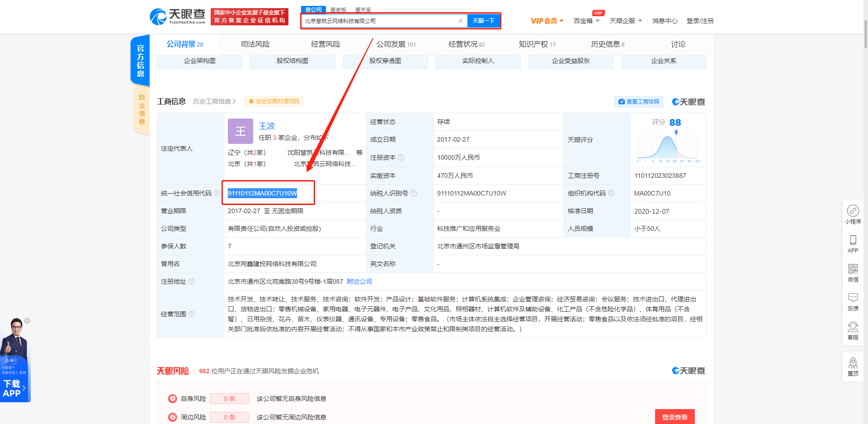Click the 天眼一下 search button
This screenshot has height=424, width=868.
pyautogui.click(x=484, y=21)
